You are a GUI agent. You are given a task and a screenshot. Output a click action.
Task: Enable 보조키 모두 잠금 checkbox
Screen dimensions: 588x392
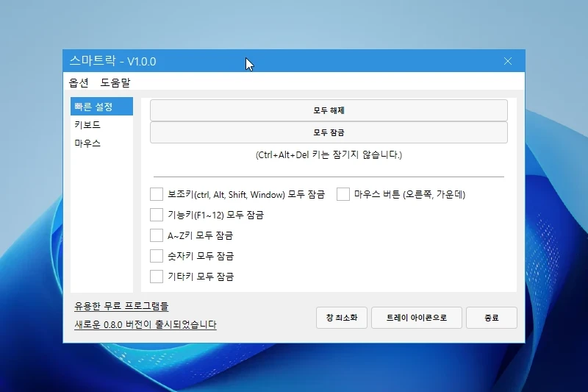tap(157, 194)
